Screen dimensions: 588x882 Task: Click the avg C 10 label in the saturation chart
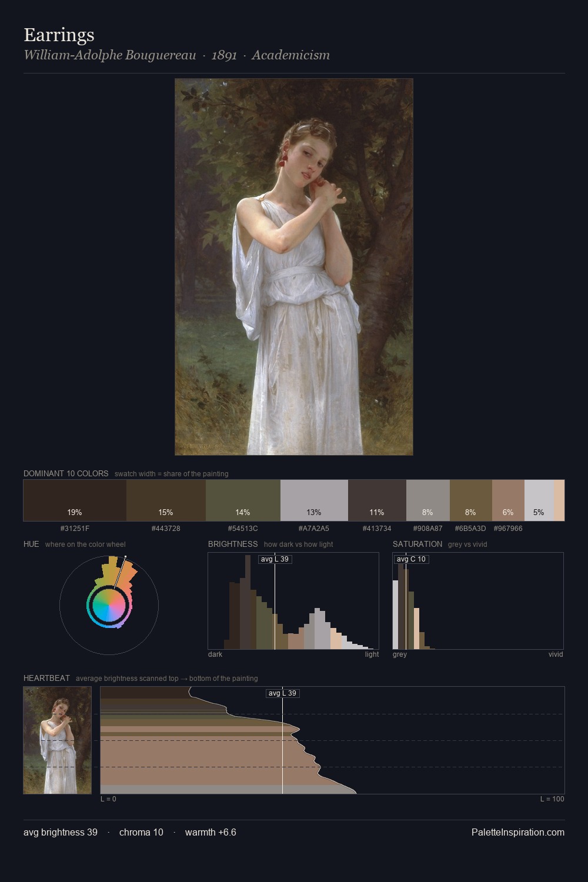[411, 559]
